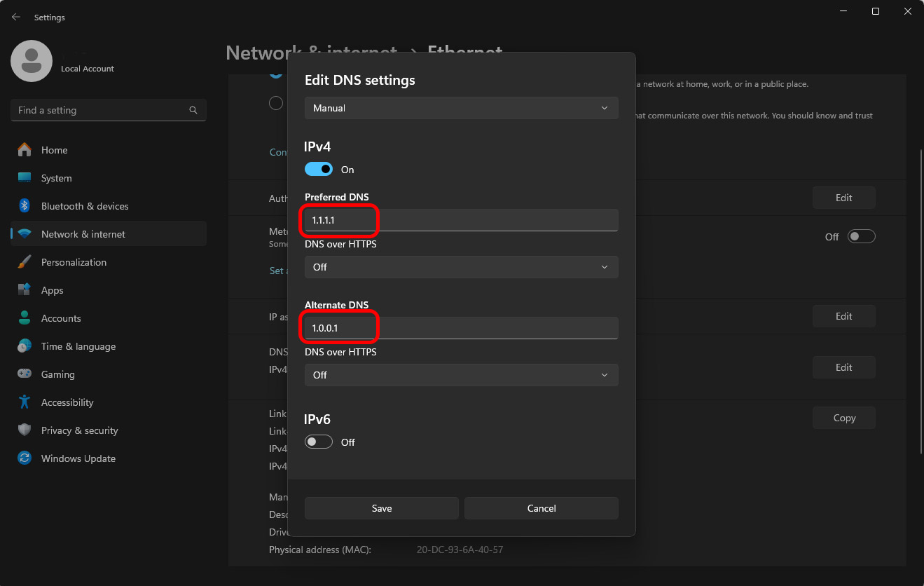Click the Network & internet Wi-Fi icon
The width and height of the screenshot is (924, 586).
pos(25,234)
